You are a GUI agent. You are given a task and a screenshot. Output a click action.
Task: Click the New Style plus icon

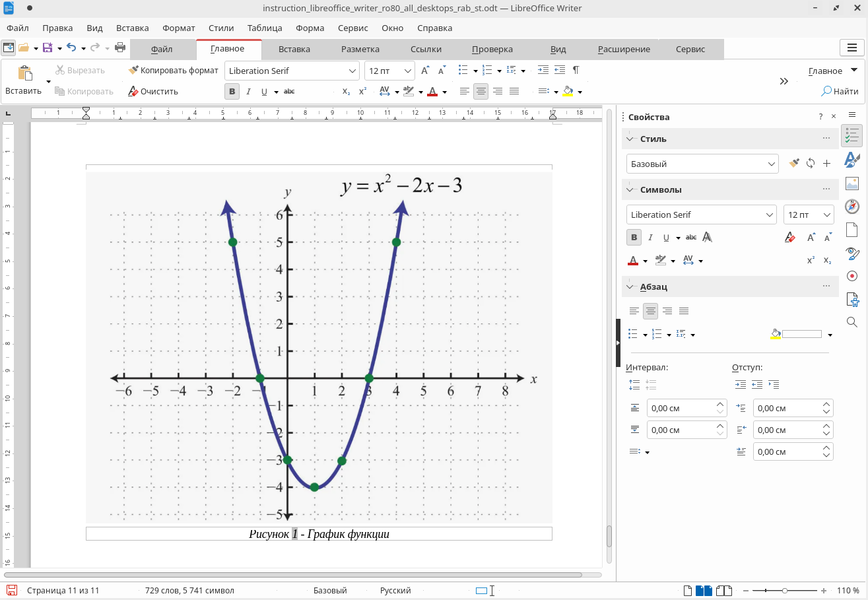point(826,164)
